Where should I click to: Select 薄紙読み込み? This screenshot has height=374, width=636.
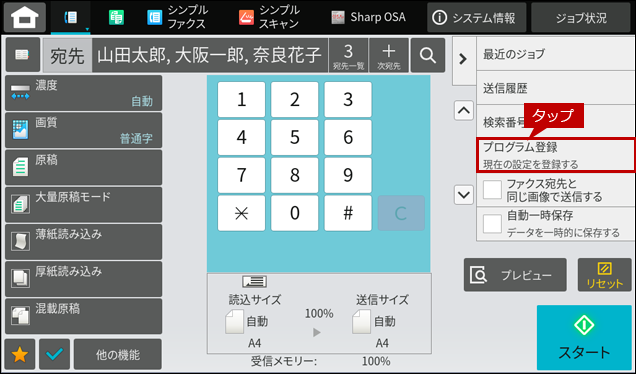click(84, 242)
